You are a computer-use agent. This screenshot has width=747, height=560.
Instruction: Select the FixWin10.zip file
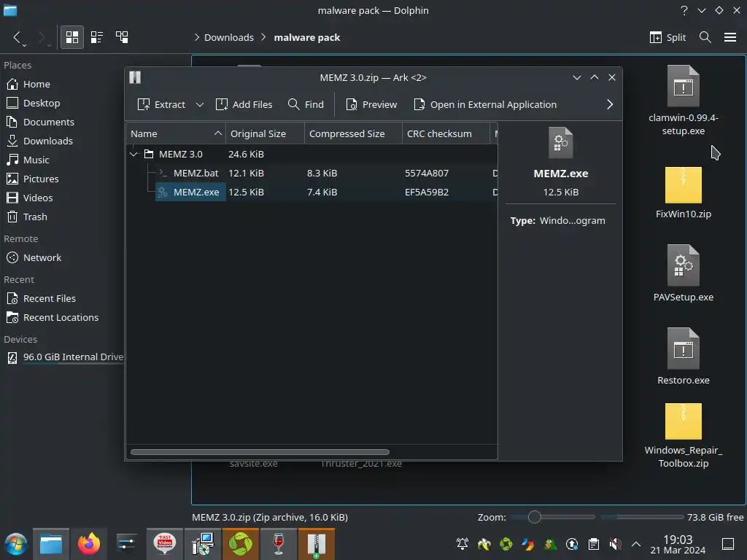point(683,192)
